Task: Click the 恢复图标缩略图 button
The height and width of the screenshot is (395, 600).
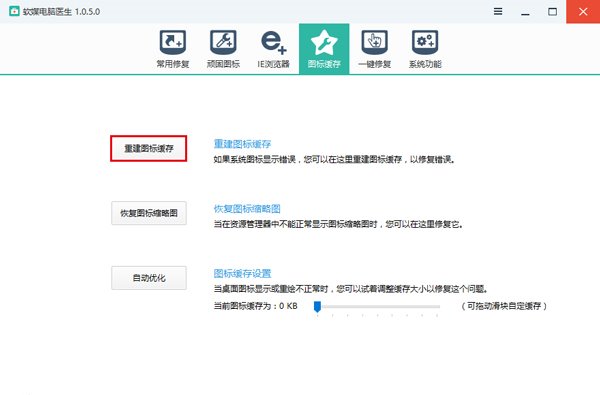Action: [x=149, y=213]
